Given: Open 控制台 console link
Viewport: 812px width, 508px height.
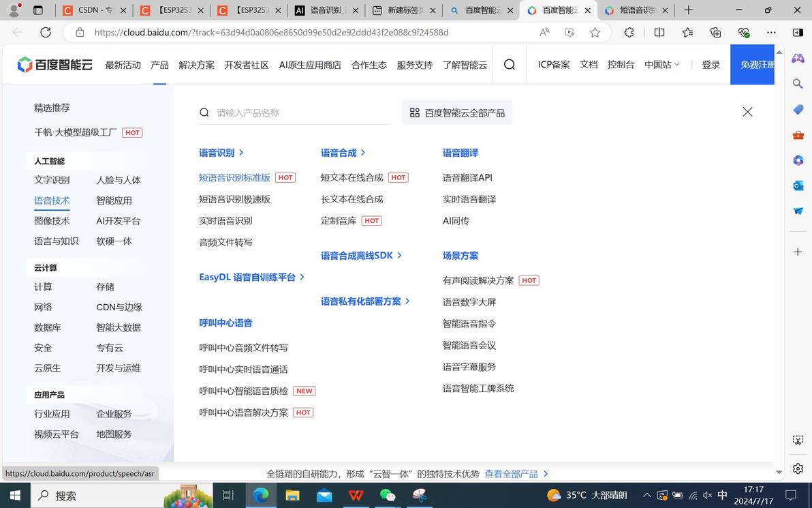Looking at the screenshot, I should click(x=621, y=65).
